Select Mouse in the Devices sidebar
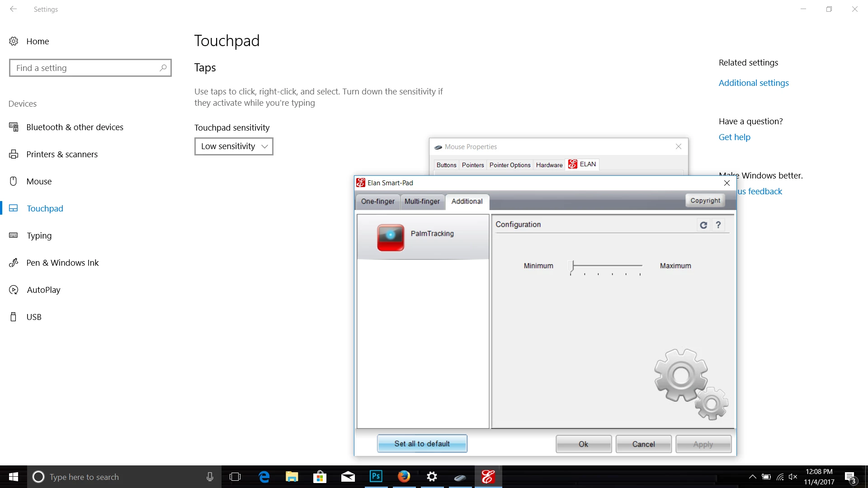Screen dimensions: 868x488 39,181
